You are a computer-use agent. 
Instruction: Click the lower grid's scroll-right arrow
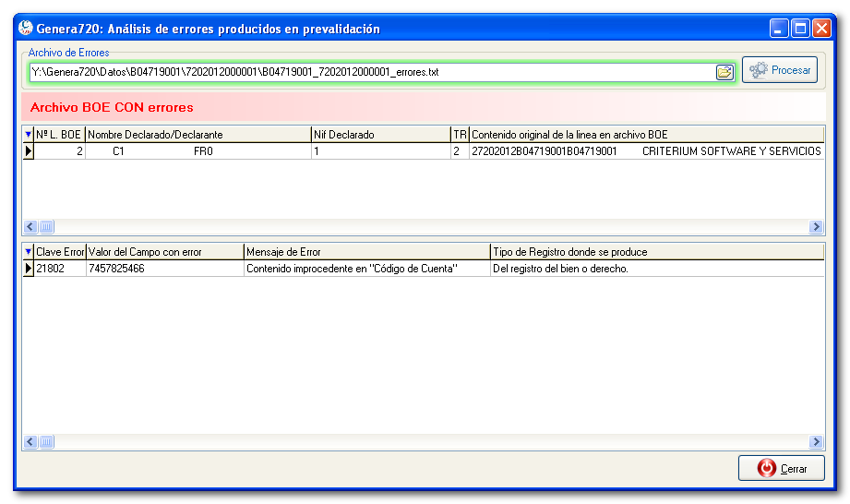tap(816, 441)
